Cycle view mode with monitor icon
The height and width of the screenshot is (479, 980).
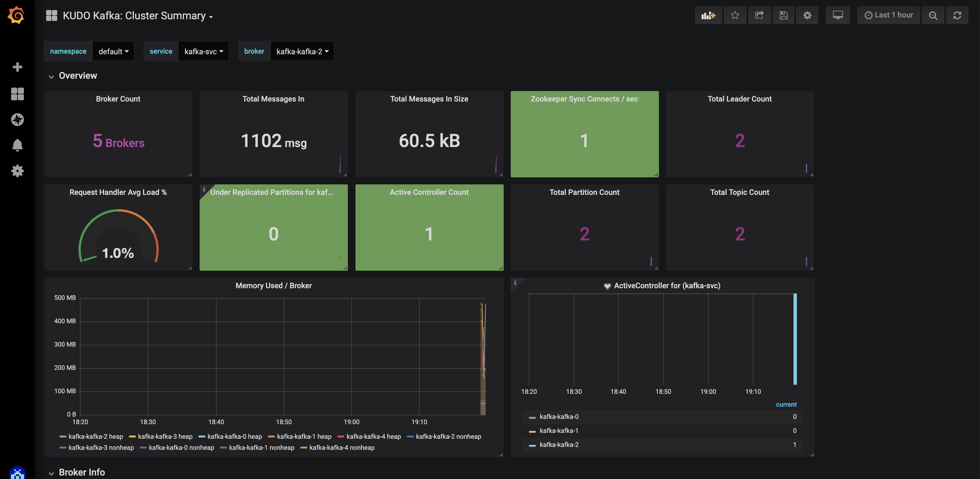pyautogui.click(x=838, y=15)
